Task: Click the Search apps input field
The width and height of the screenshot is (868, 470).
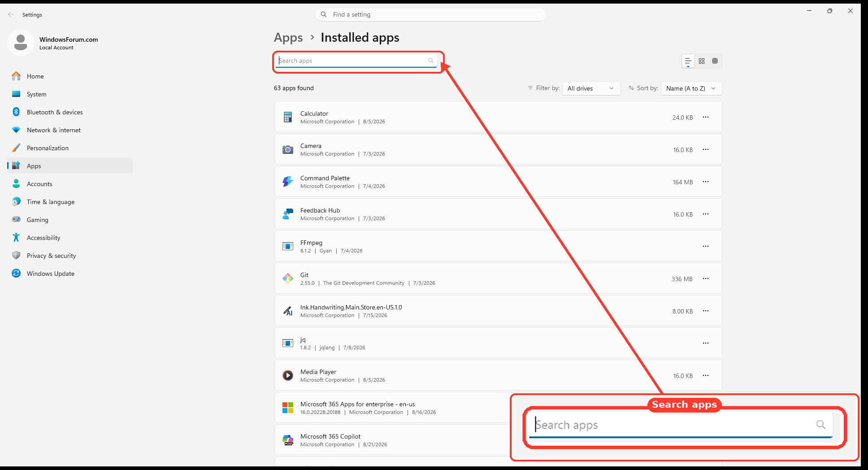Action: click(x=356, y=61)
